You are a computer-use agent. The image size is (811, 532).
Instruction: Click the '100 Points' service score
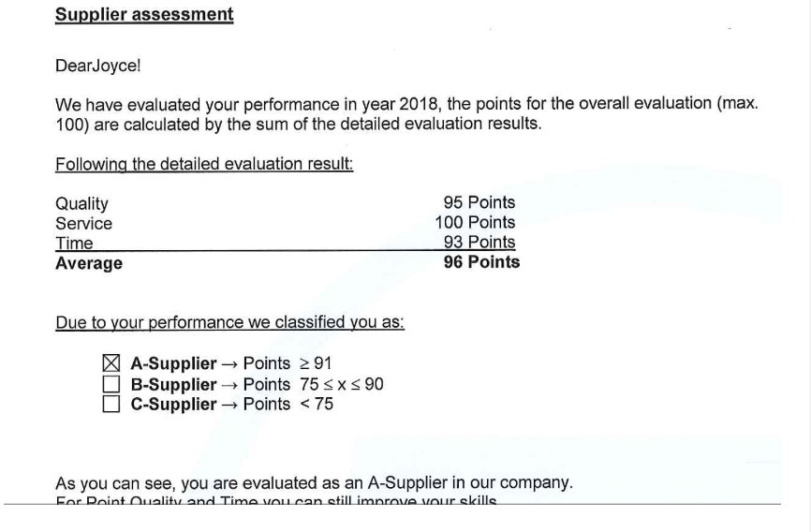[x=475, y=223]
